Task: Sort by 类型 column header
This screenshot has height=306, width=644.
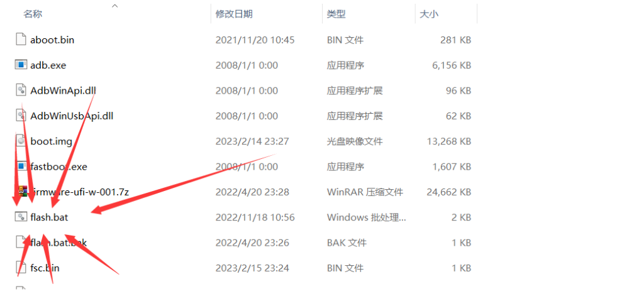Action: point(336,14)
